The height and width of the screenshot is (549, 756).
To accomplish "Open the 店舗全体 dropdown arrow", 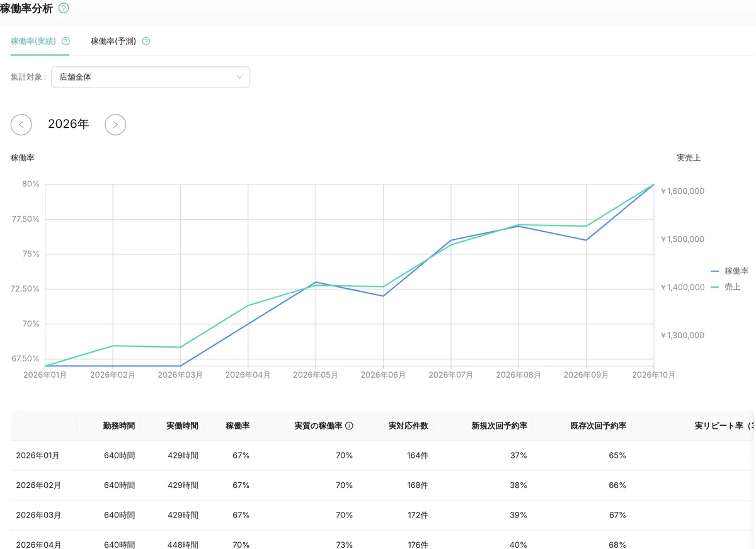I will click(x=239, y=77).
